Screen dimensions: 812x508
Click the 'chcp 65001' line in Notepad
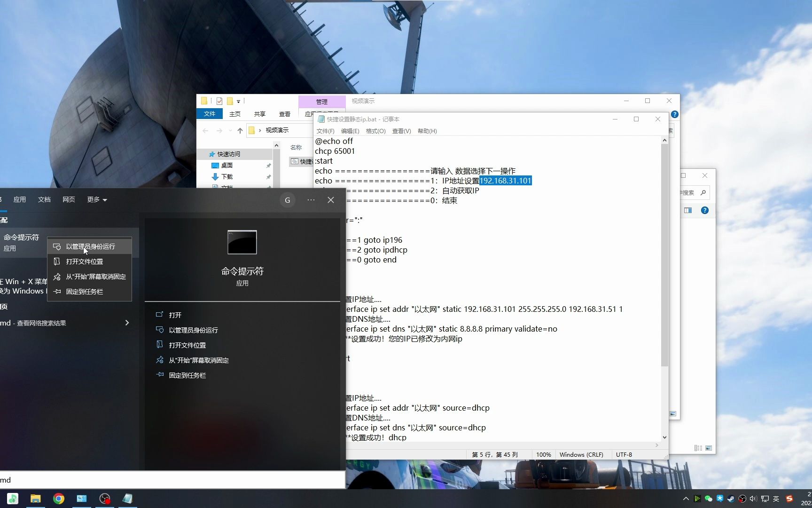pyautogui.click(x=335, y=151)
